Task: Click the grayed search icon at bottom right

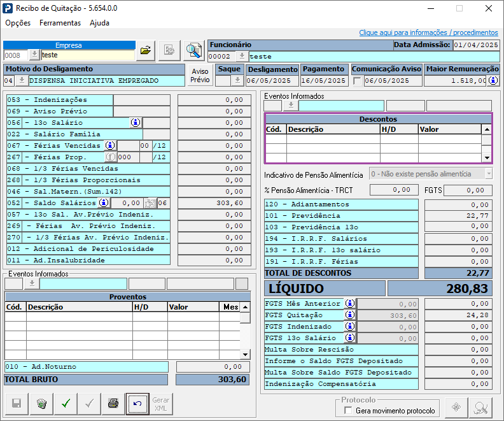Action: coord(481,407)
